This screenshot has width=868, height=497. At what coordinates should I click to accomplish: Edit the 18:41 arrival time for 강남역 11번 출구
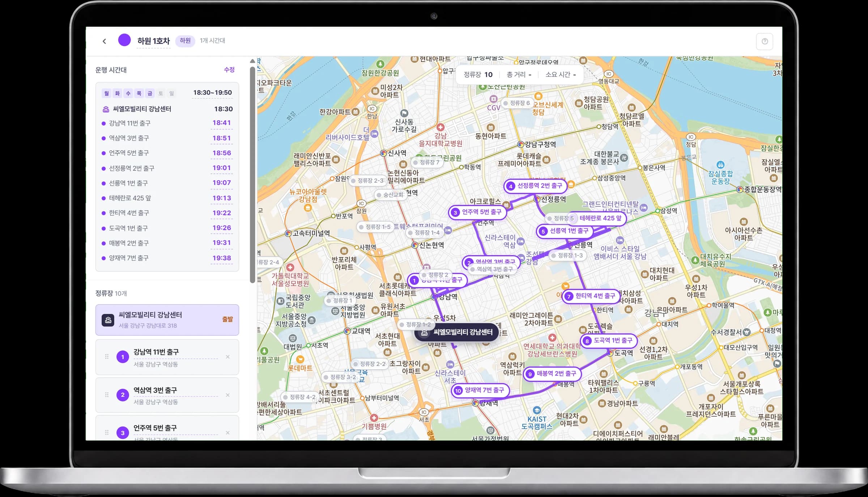coord(221,123)
